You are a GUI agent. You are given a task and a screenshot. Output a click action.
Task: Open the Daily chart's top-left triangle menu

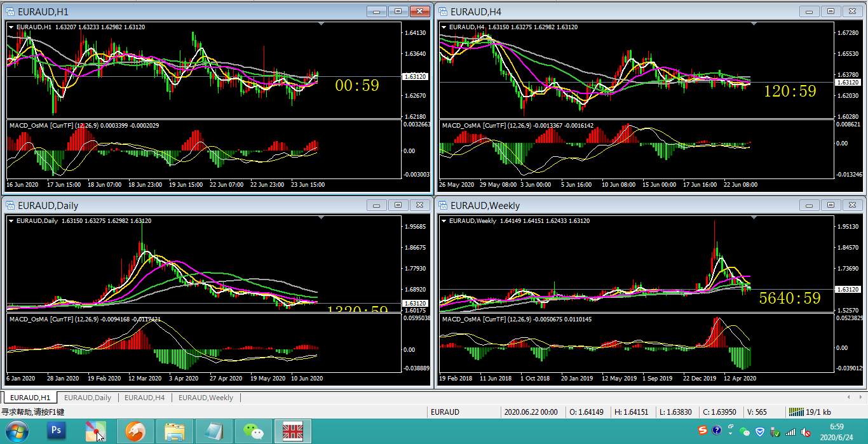point(11,220)
